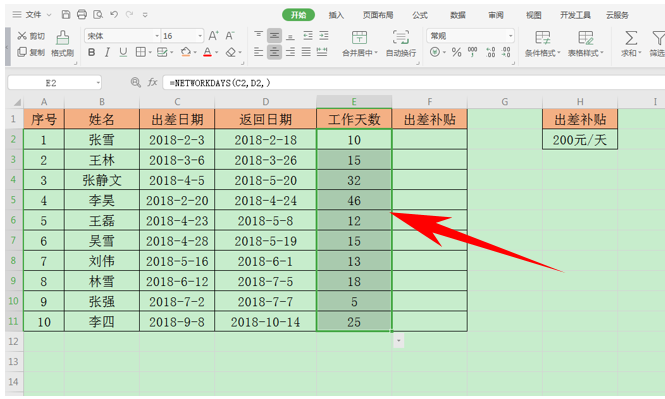Switch to the Review (审阅) tab
This screenshot has width=665, height=399.
click(x=496, y=15)
